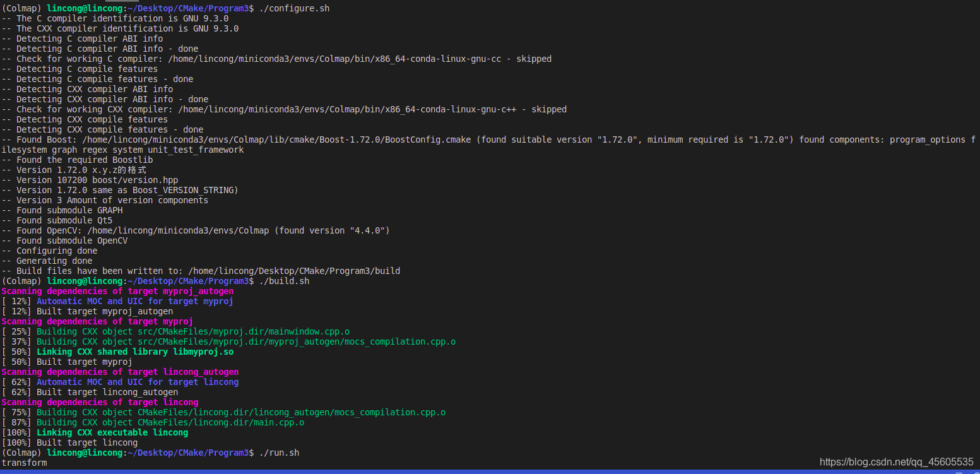Click 'Version 1.72.0 same as Boost_VERSION_STRING)' line

tap(120, 190)
